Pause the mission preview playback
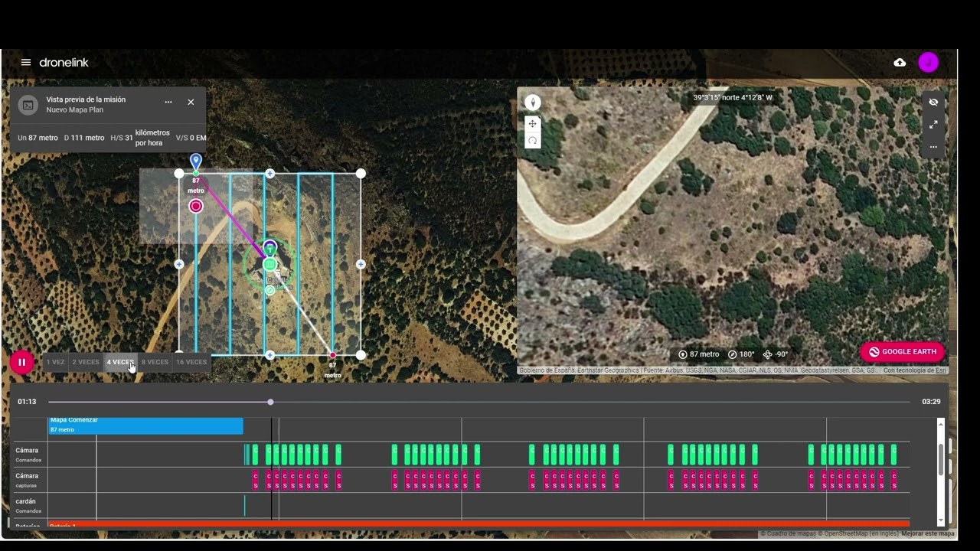980x551 pixels. [x=21, y=362]
